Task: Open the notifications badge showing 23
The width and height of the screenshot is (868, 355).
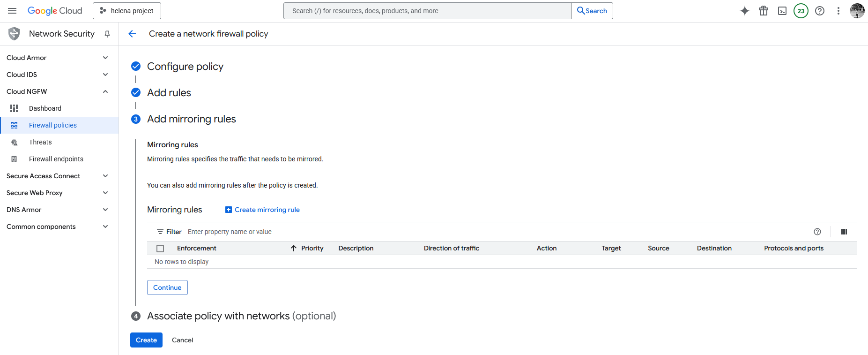Action: click(801, 11)
